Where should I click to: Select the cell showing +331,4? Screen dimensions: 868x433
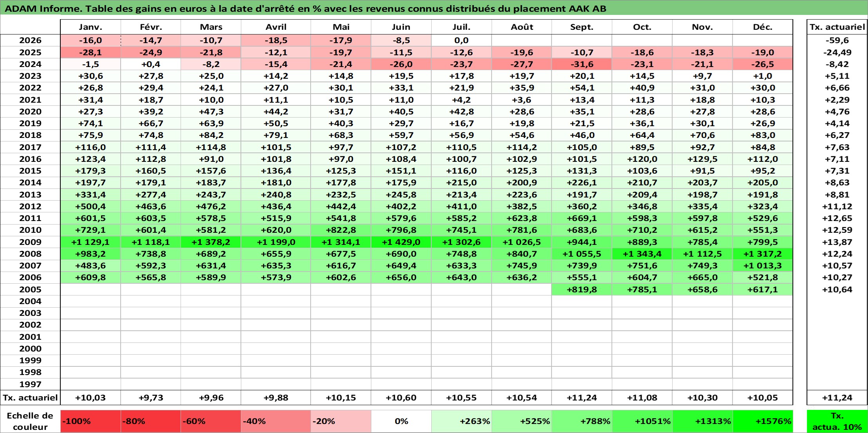click(90, 195)
